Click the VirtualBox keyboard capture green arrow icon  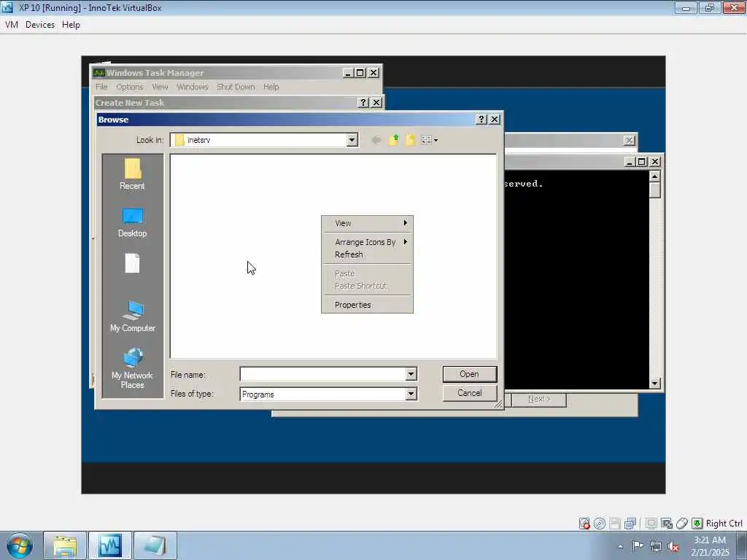(x=697, y=524)
